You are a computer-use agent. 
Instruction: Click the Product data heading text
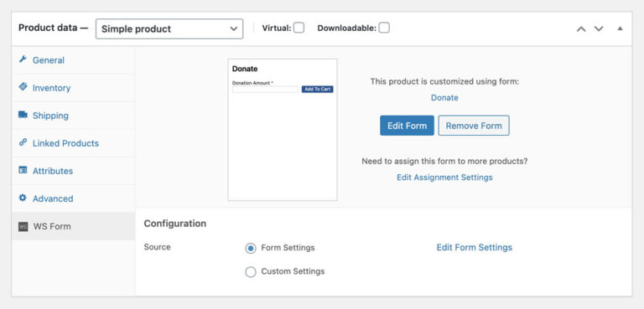coord(54,28)
